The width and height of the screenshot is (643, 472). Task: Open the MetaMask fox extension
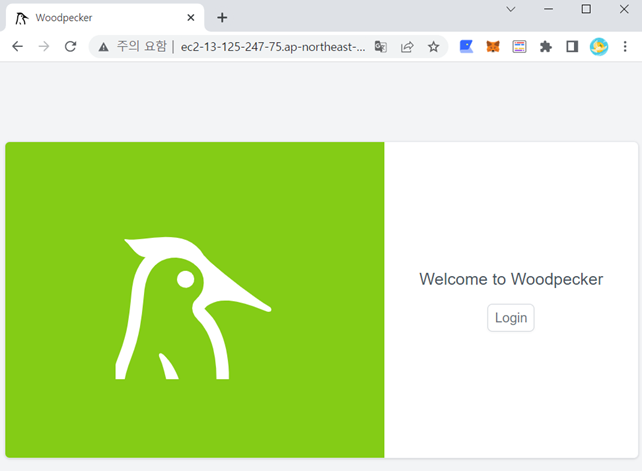pyautogui.click(x=493, y=47)
